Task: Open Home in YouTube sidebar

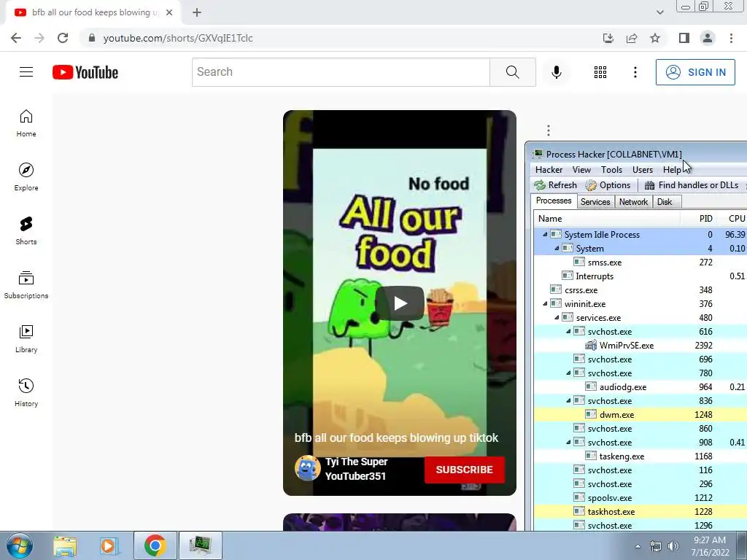Action: pyautogui.click(x=26, y=123)
